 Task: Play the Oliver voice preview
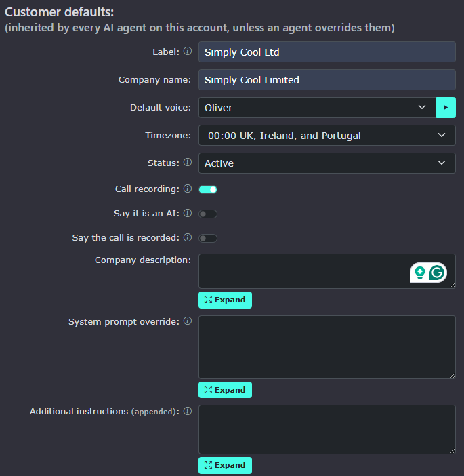coord(446,107)
